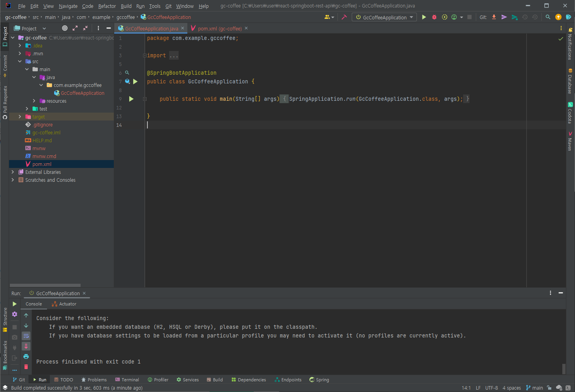The image size is (575, 392).
Task: Collapse the src folder
Action: [20, 61]
